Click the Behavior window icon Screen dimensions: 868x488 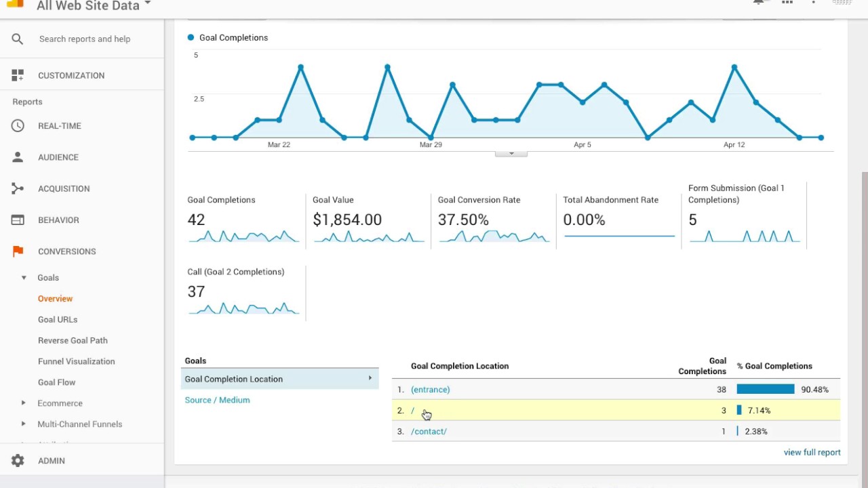(x=18, y=220)
